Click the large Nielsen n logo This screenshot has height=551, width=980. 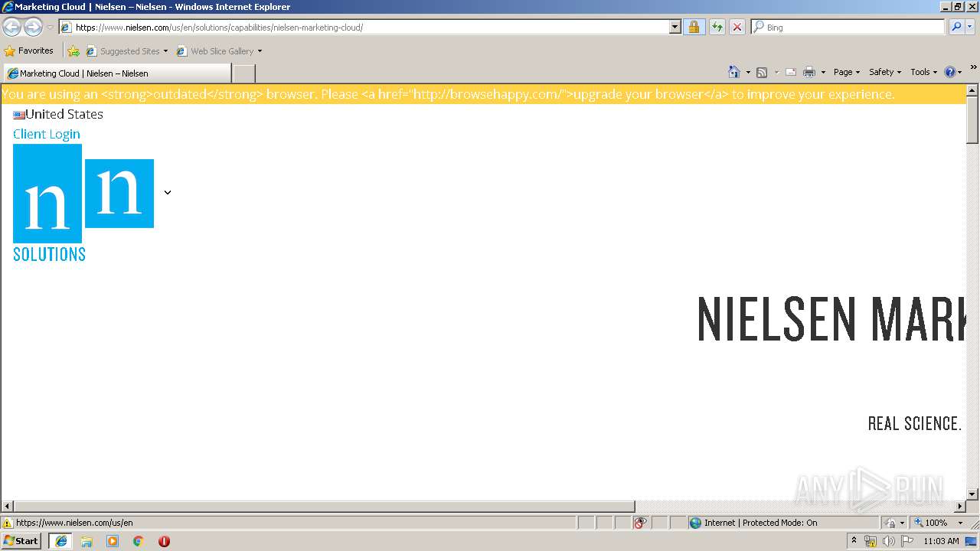tap(47, 194)
